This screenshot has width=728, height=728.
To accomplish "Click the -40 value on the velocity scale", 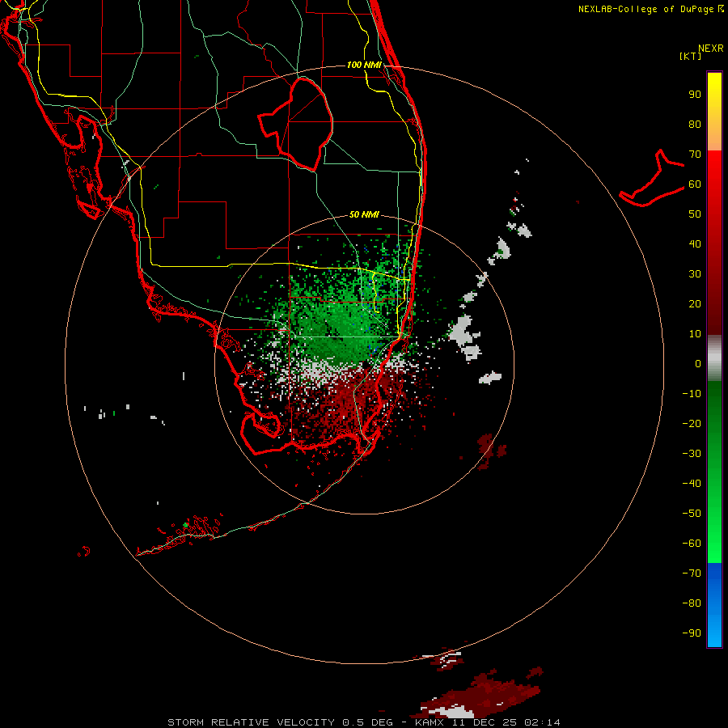I will click(692, 484).
